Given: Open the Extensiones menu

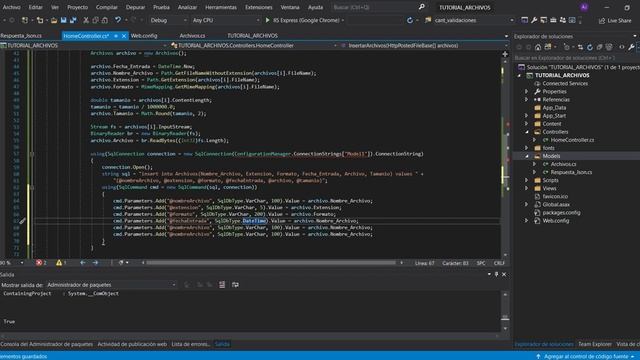Looking at the screenshot, I should point(259,7).
